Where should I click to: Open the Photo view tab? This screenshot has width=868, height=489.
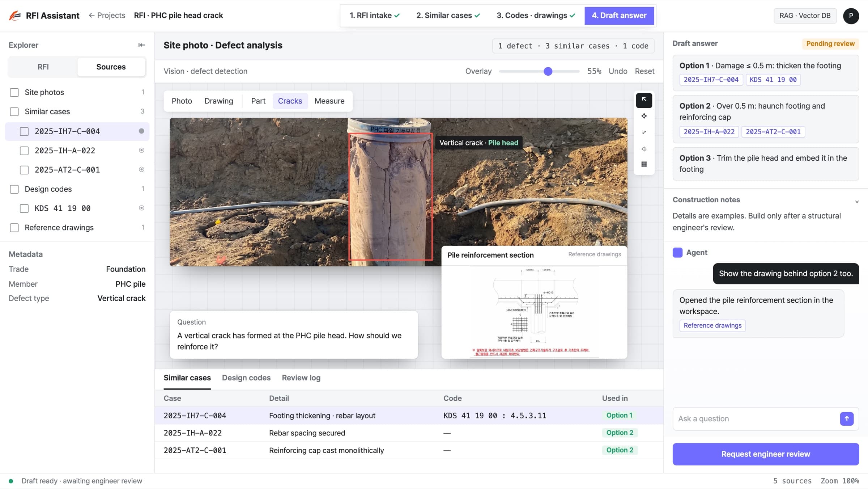pos(182,101)
